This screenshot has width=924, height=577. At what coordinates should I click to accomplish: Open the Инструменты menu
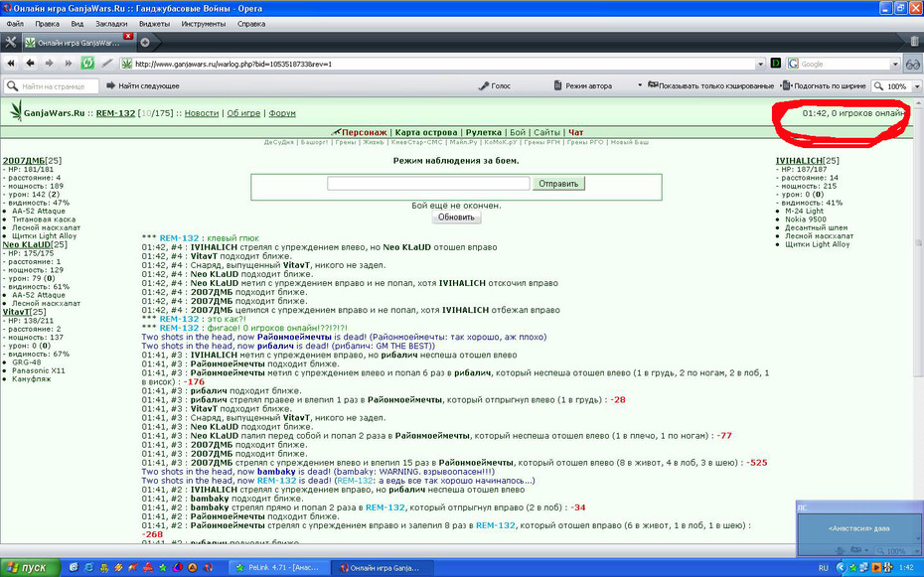tap(204, 24)
